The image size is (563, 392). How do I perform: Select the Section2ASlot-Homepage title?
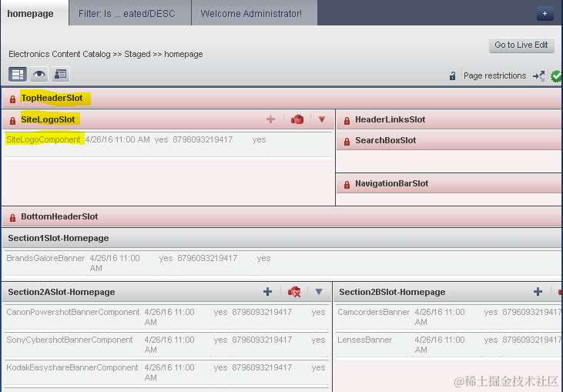[x=62, y=292]
